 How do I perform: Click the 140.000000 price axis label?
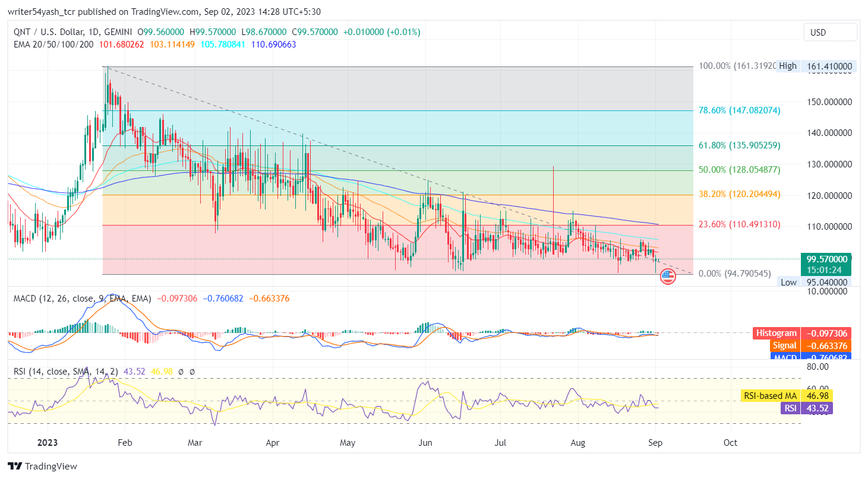point(829,133)
